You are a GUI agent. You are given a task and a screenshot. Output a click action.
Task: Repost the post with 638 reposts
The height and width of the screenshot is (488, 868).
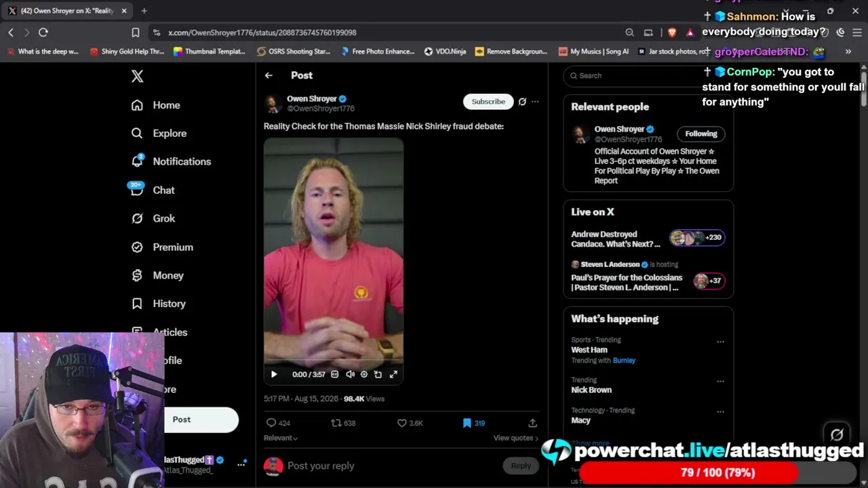coord(343,423)
